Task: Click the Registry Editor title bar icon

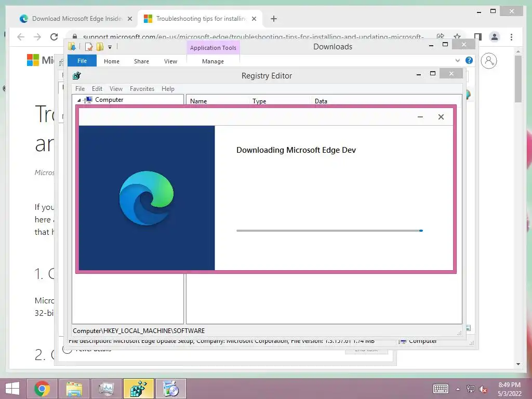Action: (x=77, y=75)
